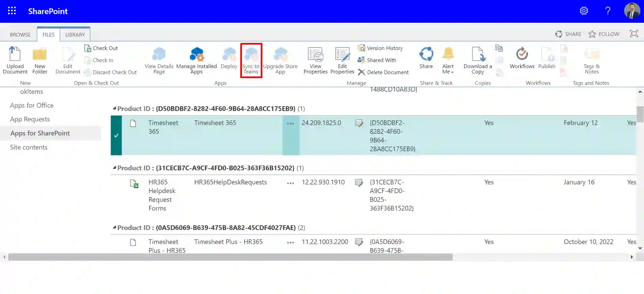
Task: Open the Help question mark
Action: [608, 11]
